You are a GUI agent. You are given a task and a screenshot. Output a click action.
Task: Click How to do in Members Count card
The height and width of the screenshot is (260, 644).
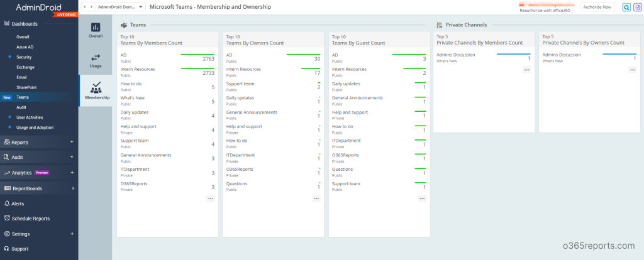click(131, 84)
